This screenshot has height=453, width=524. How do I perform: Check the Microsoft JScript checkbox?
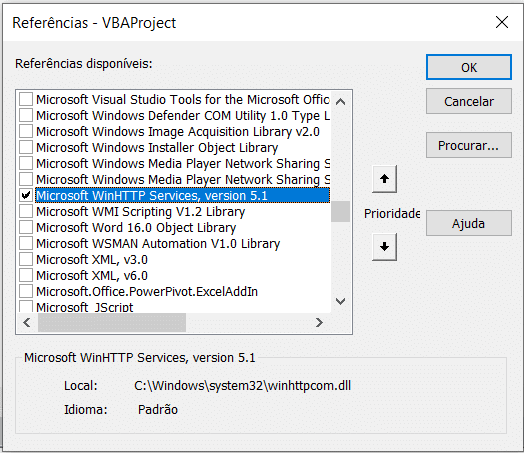[26, 306]
